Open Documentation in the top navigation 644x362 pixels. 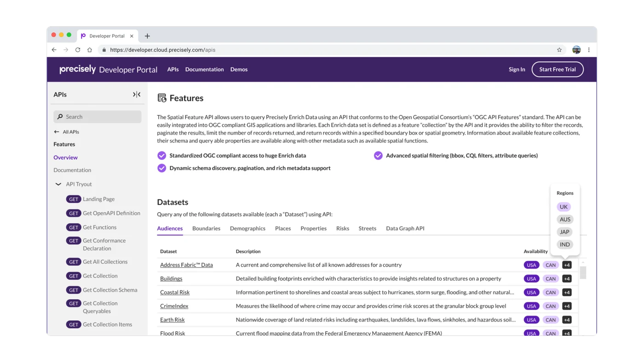[x=204, y=69]
